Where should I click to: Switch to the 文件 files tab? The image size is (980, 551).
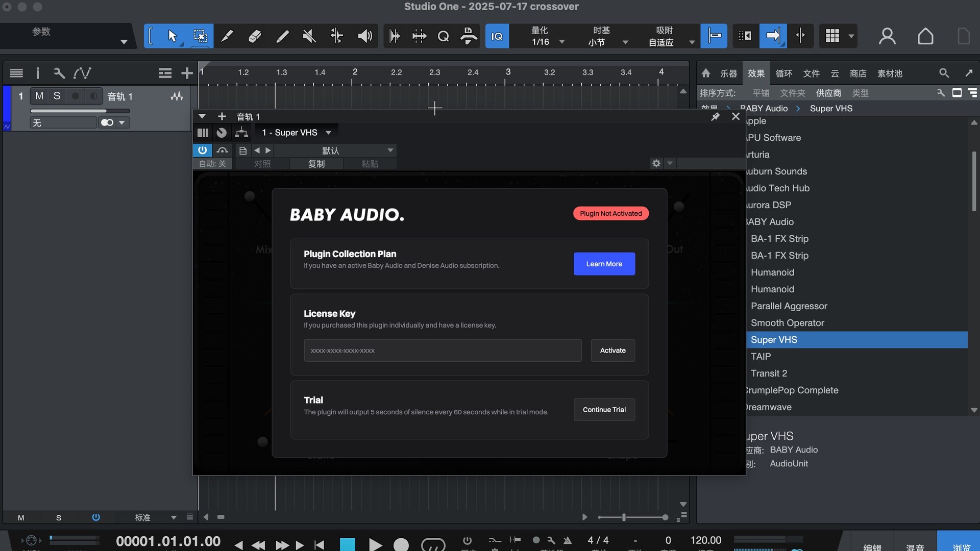(811, 73)
